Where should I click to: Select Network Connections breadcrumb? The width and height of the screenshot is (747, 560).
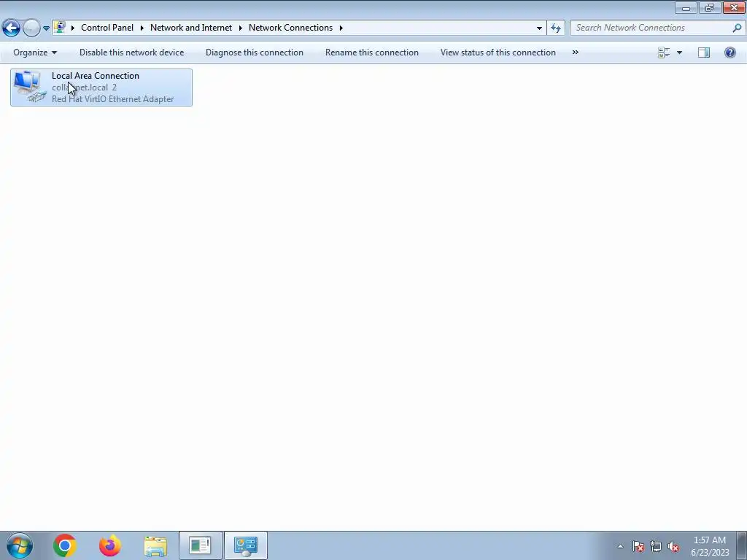290,28
